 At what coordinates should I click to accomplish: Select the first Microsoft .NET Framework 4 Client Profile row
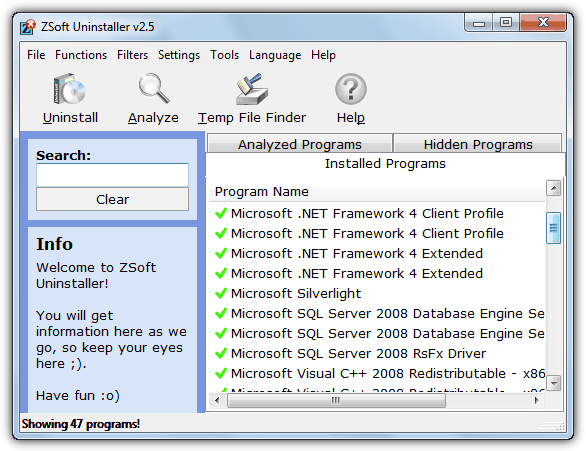[x=377, y=213]
